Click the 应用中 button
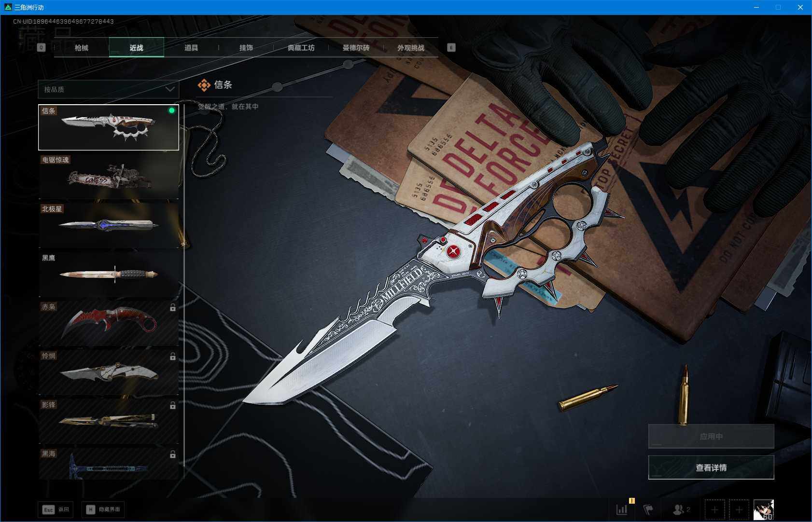Image resolution: width=812 pixels, height=522 pixels. tap(711, 437)
